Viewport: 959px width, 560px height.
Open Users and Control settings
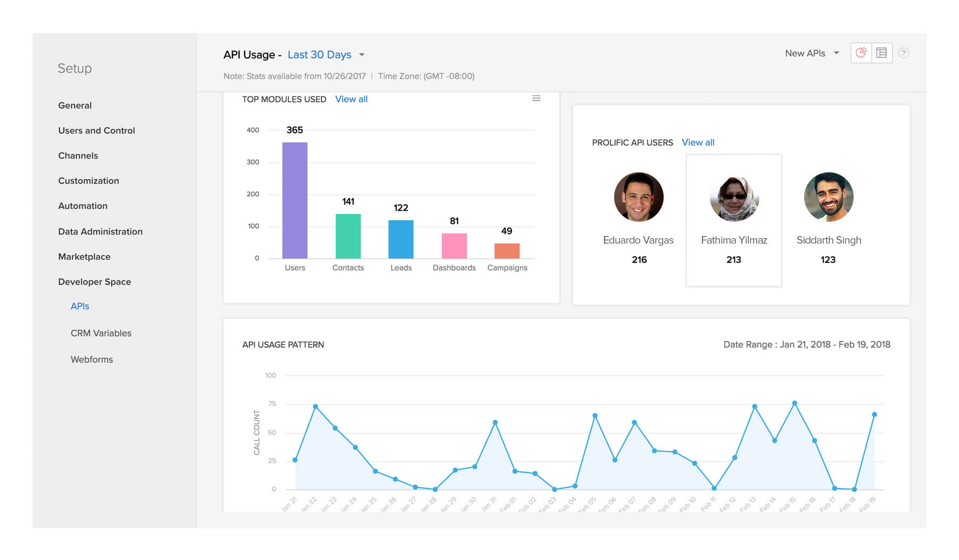click(96, 131)
